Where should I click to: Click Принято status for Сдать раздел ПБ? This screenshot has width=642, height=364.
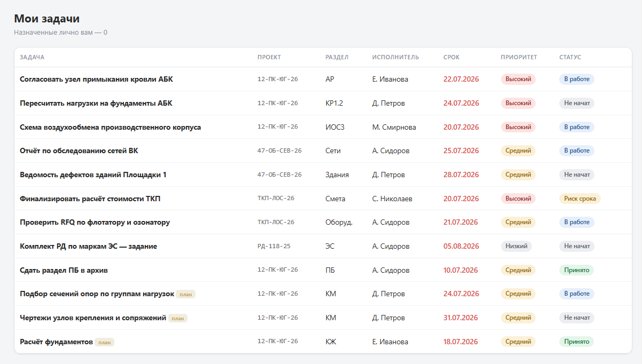(x=576, y=270)
